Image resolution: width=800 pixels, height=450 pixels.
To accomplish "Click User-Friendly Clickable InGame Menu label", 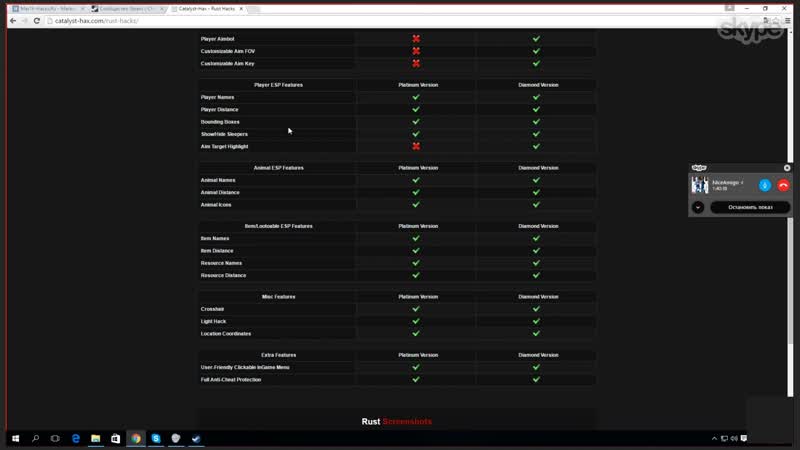I will tap(245, 367).
